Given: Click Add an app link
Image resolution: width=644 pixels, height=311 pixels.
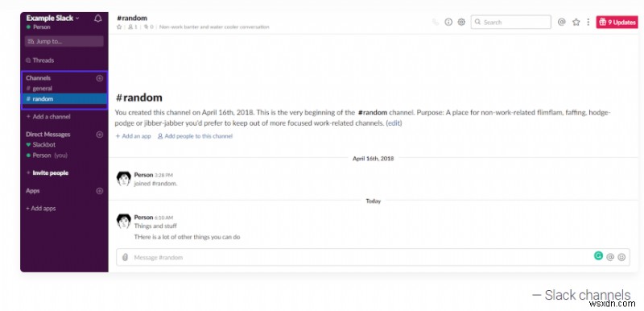Looking at the screenshot, I should (133, 136).
